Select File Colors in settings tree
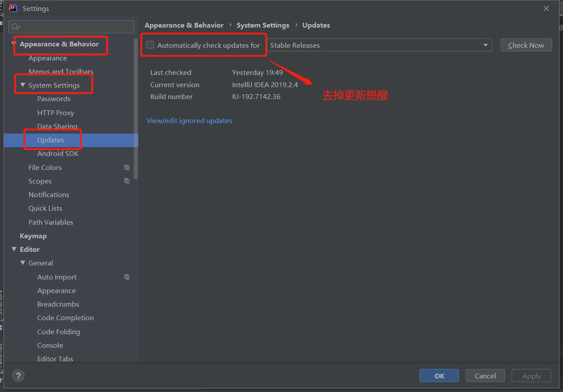The width and height of the screenshot is (563, 392). (x=45, y=167)
